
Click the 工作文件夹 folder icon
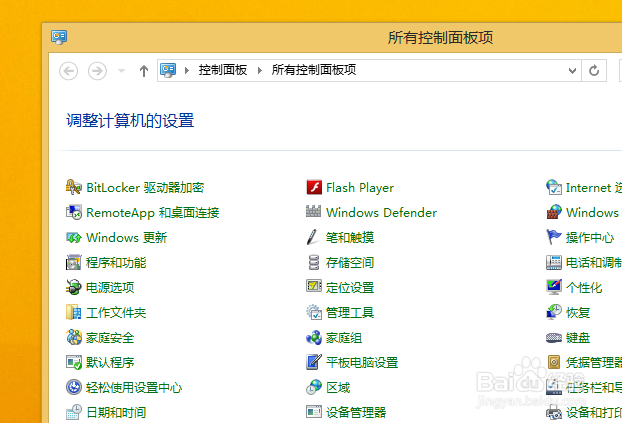point(74,312)
